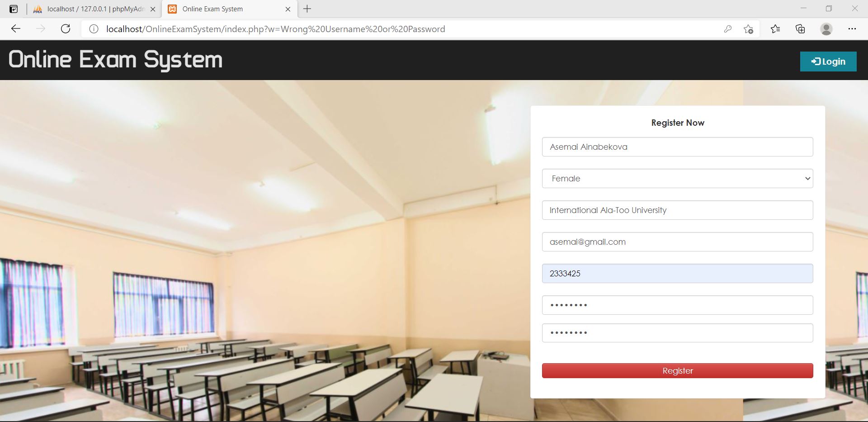The height and width of the screenshot is (422, 868).
Task: Click the International Ala-Too University field
Action: point(677,210)
